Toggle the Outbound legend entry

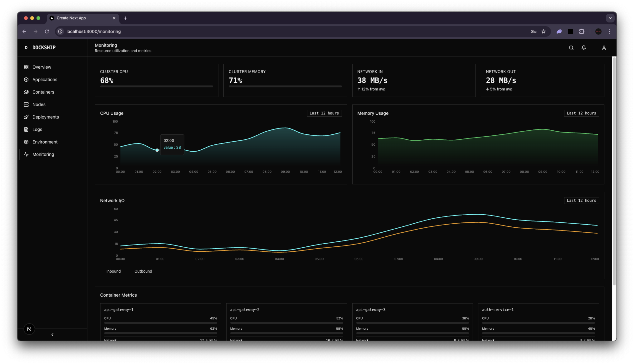[x=143, y=271]
